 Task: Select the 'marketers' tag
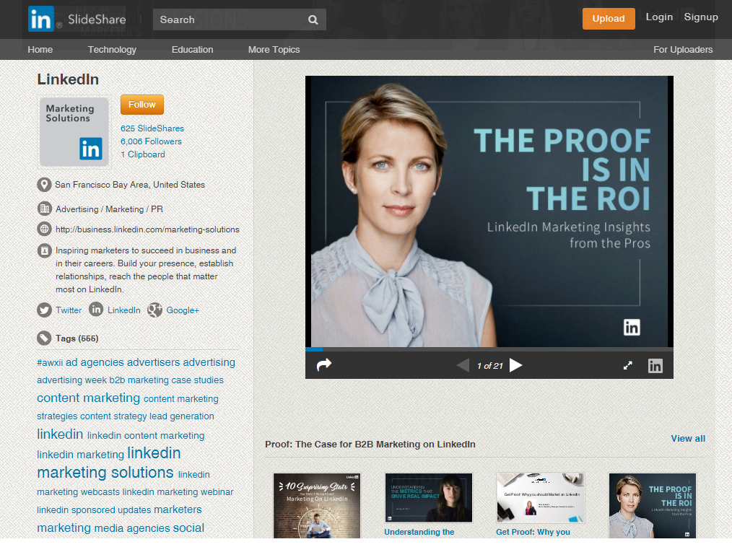178,509
